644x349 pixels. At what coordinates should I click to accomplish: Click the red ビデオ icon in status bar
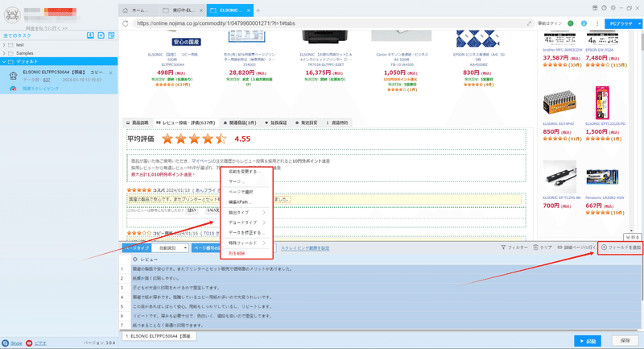[29, 343]
